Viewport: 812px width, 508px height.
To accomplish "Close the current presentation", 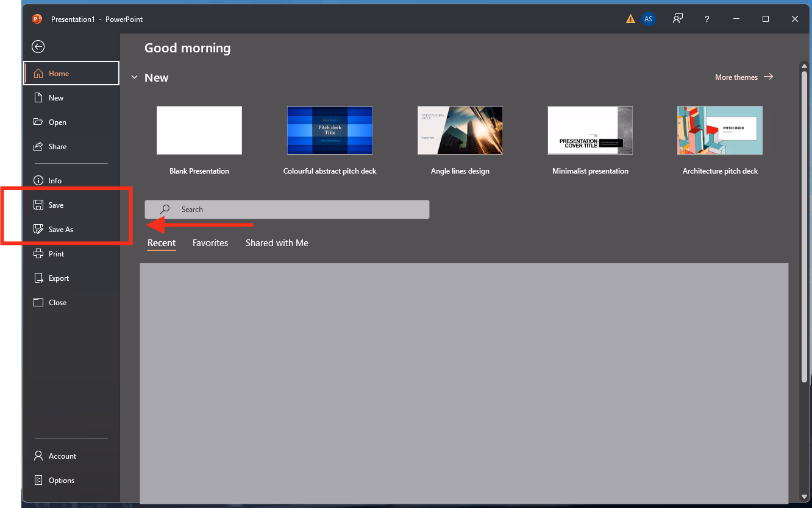I will coord(57,302).
